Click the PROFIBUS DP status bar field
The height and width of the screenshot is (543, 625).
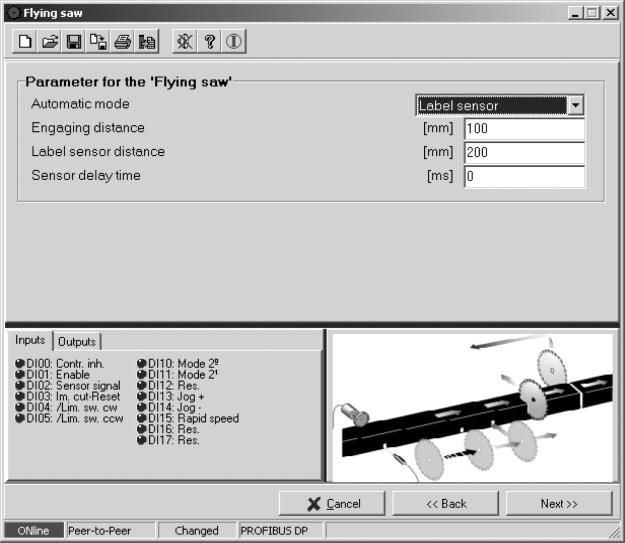[282, 531]
